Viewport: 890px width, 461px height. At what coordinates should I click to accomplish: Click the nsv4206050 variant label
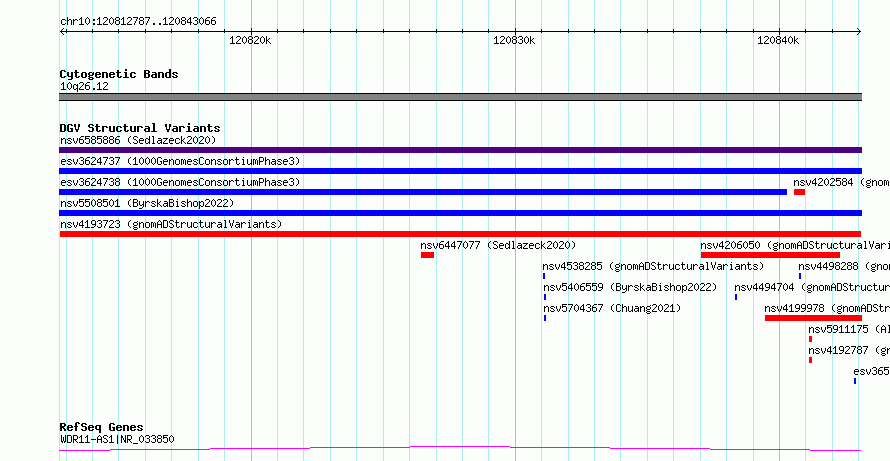click(x=795, y=245)
